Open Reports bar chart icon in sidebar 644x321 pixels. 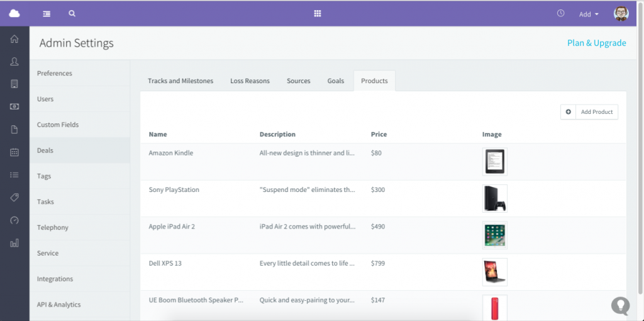pyautogui.click(x=14, y=243)
